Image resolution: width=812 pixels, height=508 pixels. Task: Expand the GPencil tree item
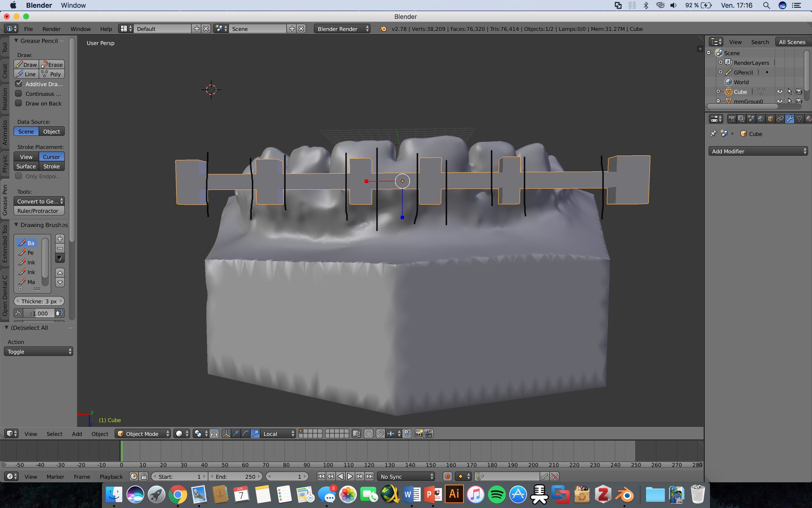(720, 72)
